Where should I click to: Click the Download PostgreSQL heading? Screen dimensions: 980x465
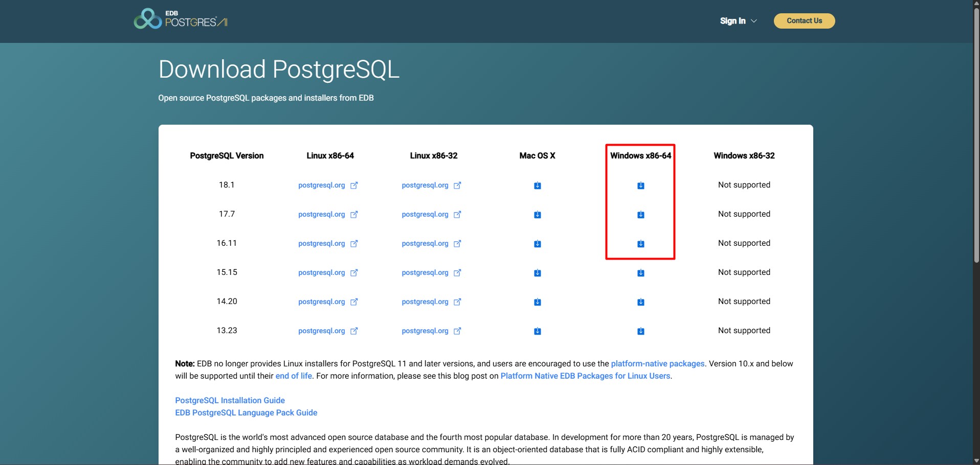coord(279,69)
